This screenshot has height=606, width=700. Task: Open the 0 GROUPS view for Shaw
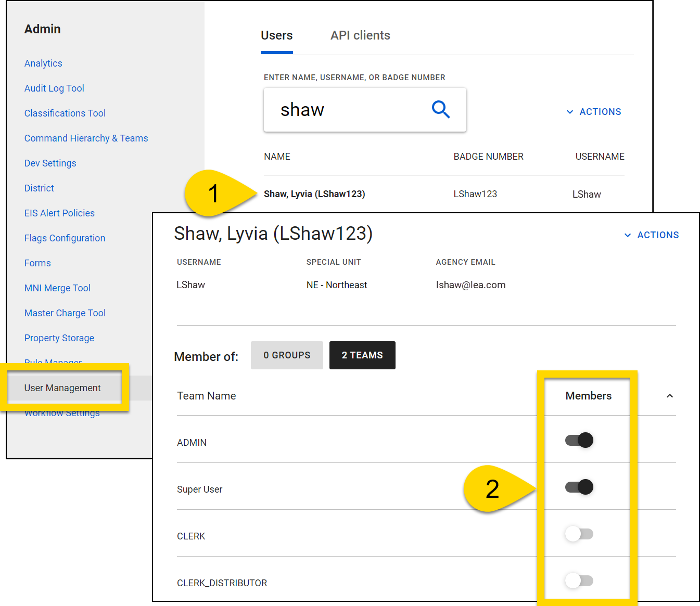coord(287,355)
